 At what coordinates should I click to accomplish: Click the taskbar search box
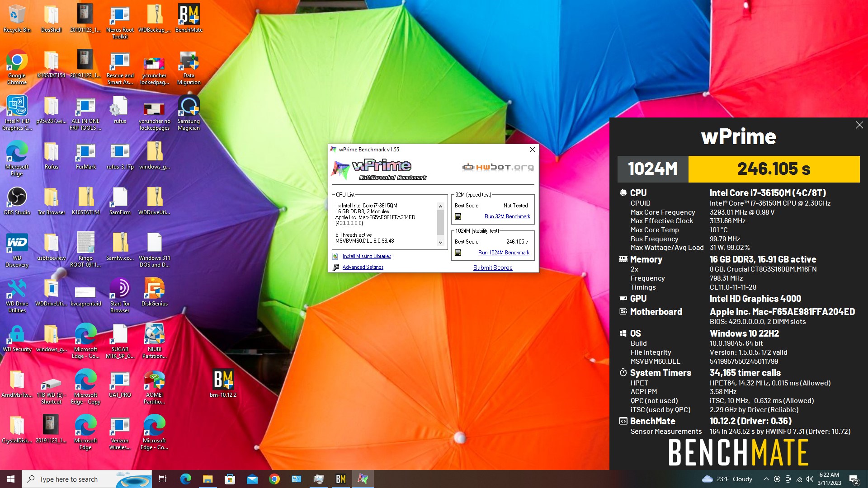[87, 479]
